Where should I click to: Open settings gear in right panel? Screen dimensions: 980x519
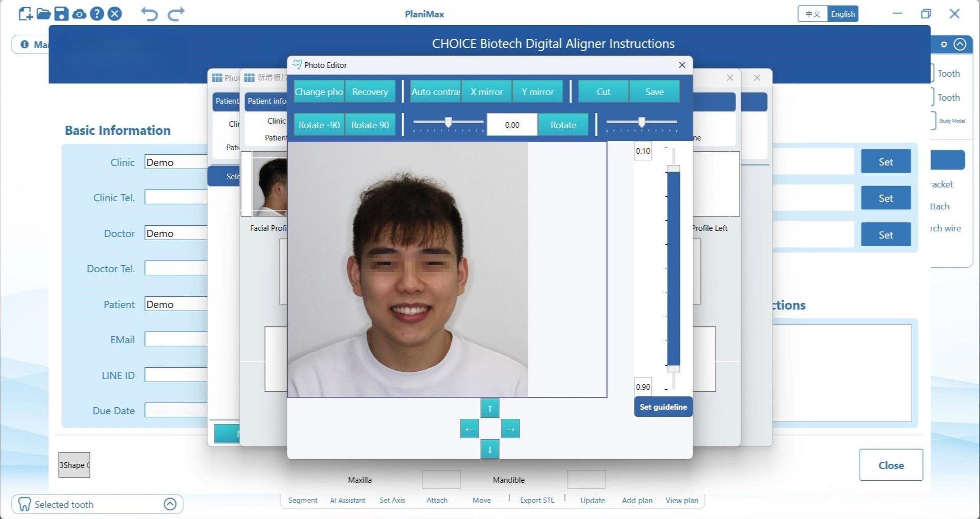[x=944, y=44]
